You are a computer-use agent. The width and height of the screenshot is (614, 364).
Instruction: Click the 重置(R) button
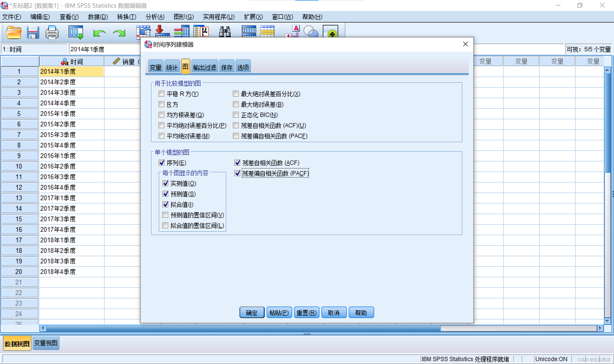click(306, 313)
